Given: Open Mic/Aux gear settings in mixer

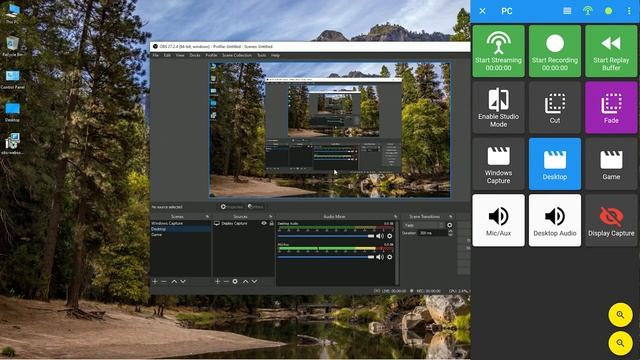Looking at the screenshot, I should 389,257.
